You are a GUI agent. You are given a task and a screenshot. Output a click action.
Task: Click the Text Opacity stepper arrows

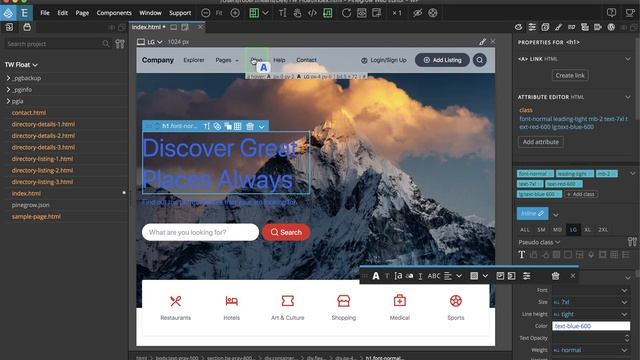627,338
